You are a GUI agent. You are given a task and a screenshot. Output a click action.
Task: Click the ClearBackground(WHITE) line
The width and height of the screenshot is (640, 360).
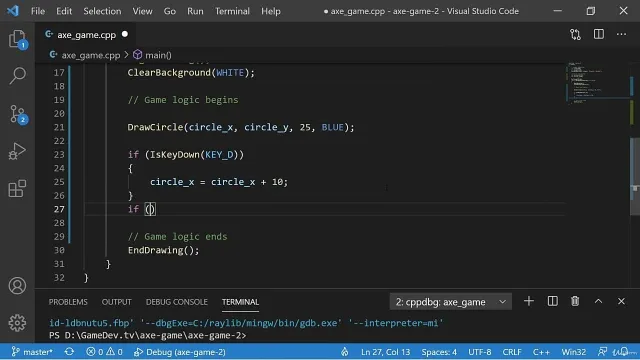click(191, 73)
